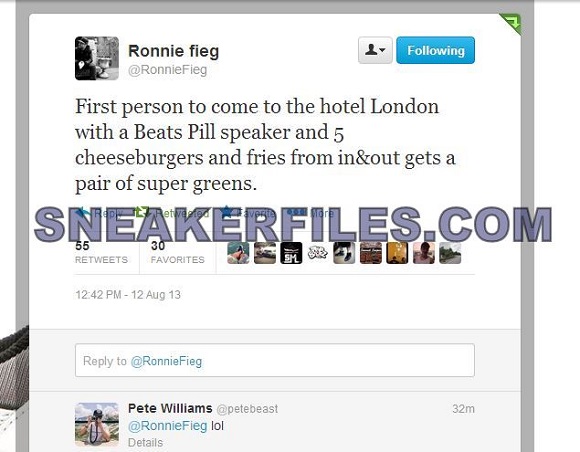Open Pete Williams' name link

pos(170,408)
